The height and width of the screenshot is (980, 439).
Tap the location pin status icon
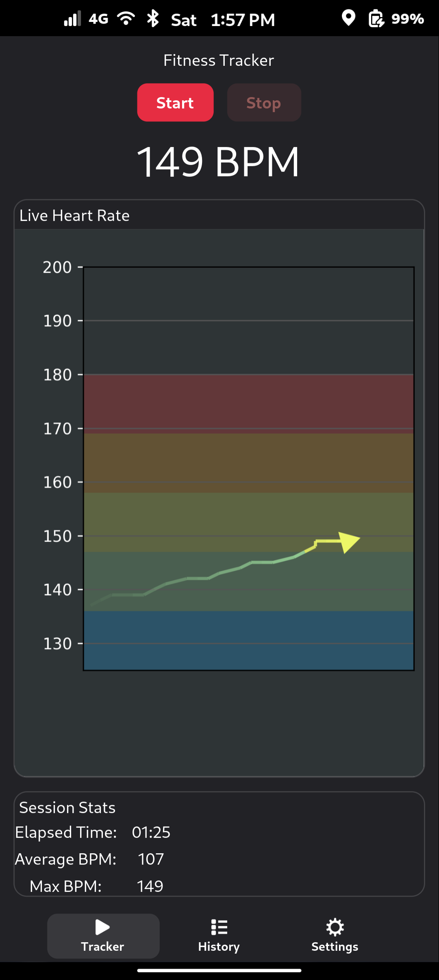point(348,18)
